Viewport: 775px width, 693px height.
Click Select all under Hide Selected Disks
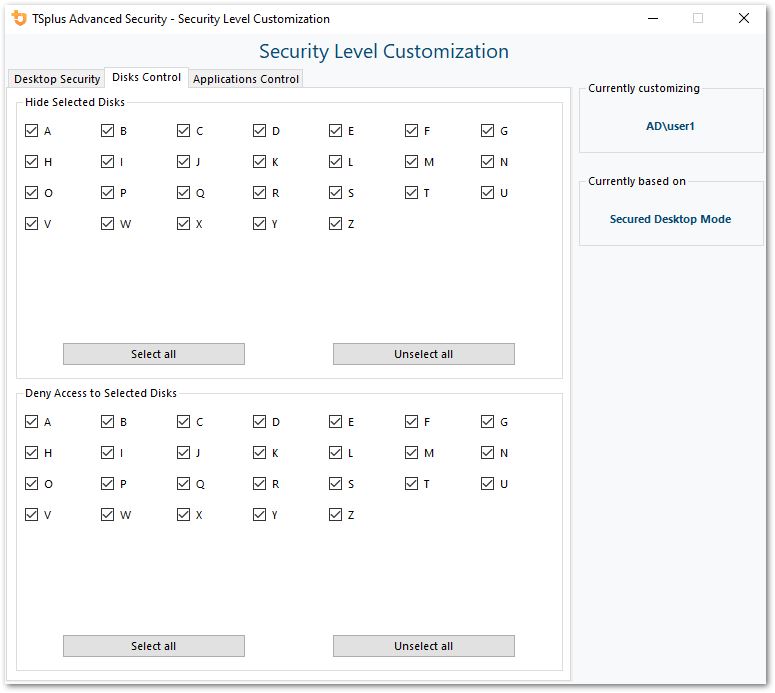pos(153,354)
